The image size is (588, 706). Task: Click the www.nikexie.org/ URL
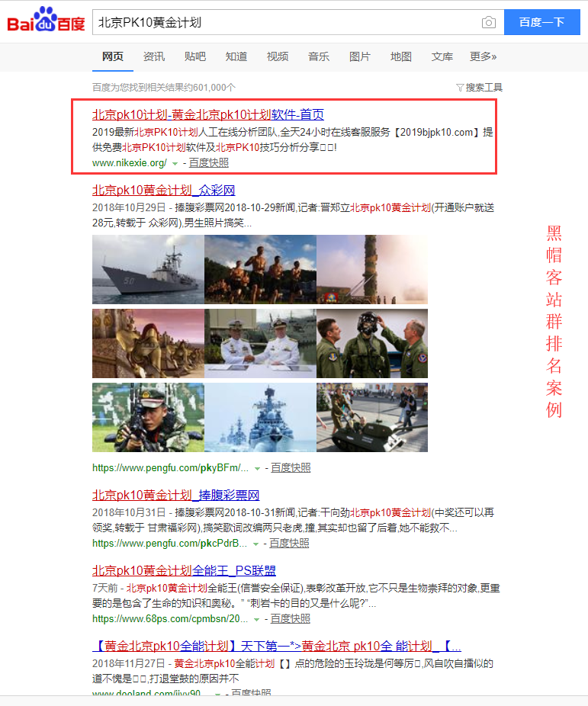[130, 163]
